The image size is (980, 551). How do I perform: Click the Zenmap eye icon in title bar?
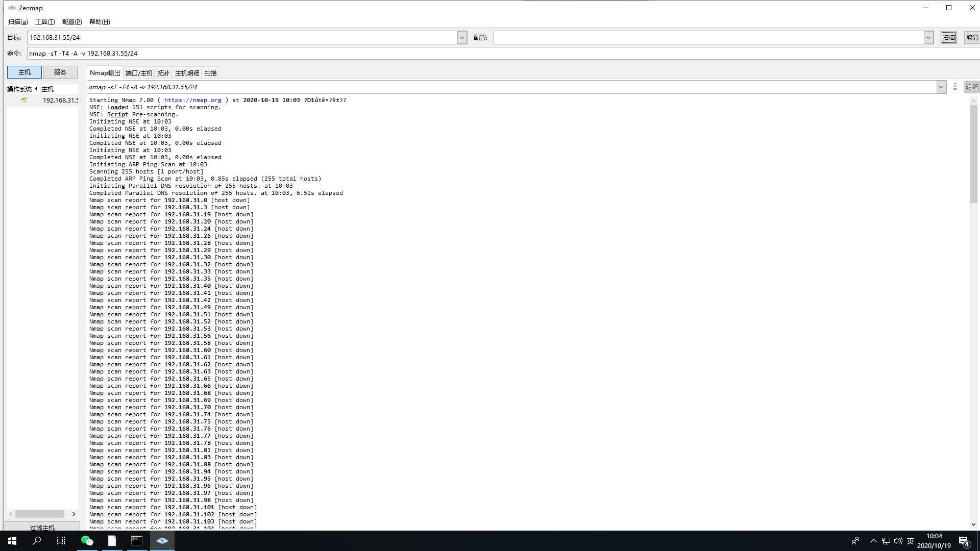(12, 8)
